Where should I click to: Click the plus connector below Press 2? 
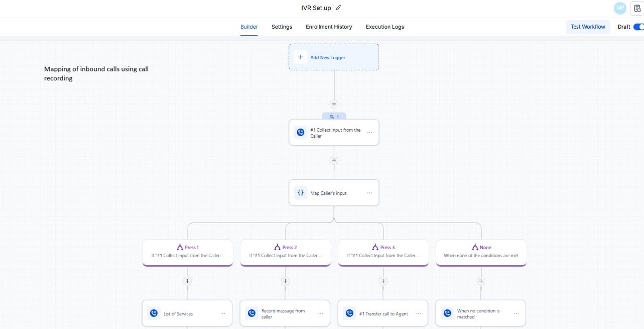(285, 281)
